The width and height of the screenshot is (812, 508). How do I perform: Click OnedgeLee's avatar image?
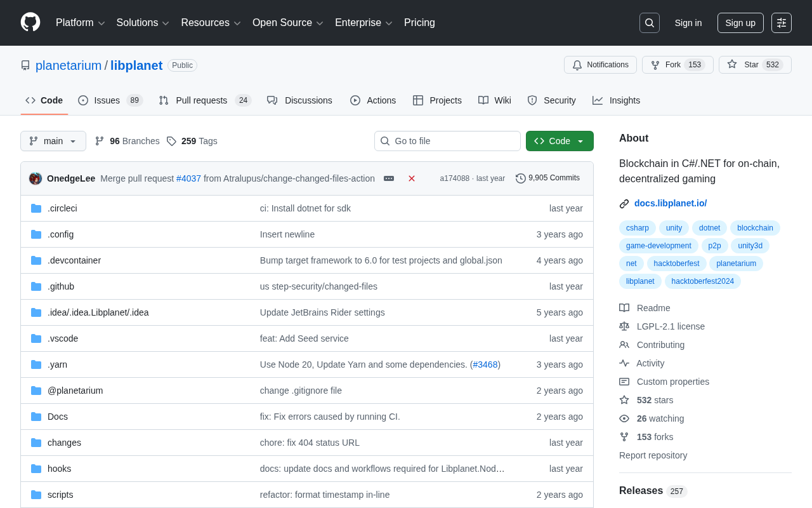pos(36,178)
